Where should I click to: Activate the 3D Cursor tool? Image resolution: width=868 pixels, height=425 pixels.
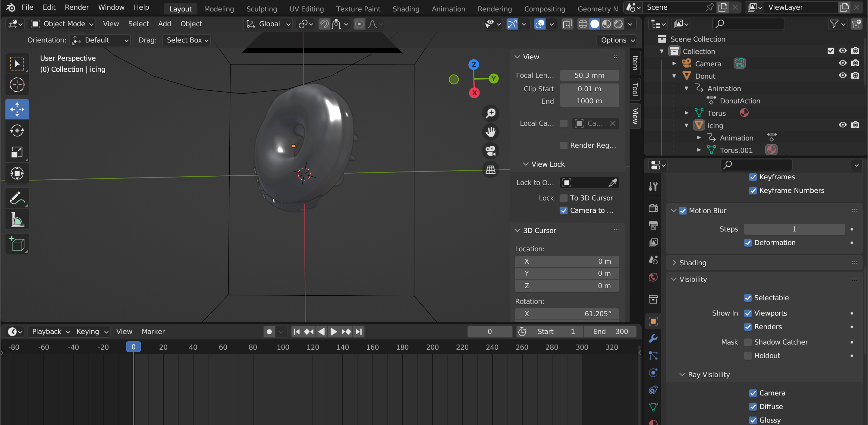coord(17,85)
